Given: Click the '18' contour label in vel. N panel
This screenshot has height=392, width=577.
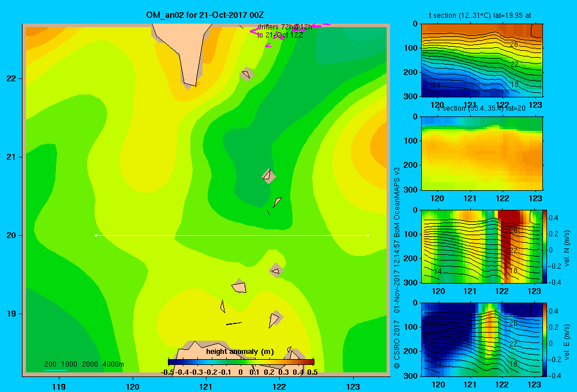Looking at the screenshot, I should pyautogui.click(x=514, y=271).
